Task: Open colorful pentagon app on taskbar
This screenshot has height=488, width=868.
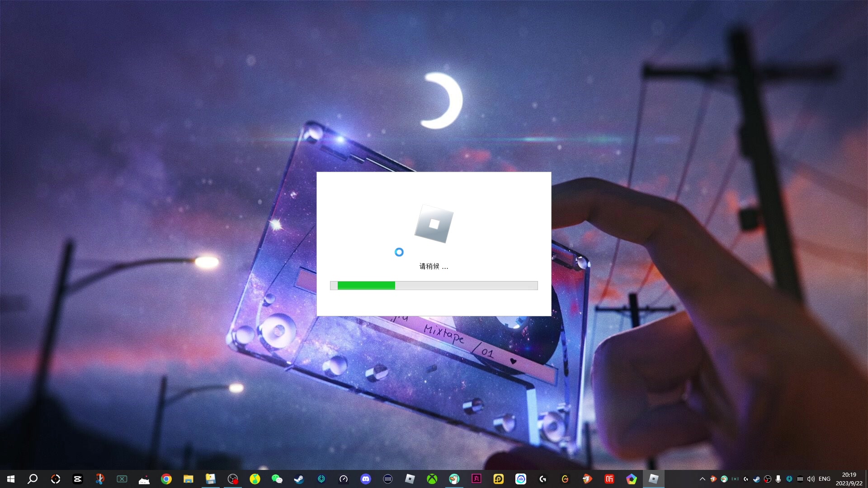Action: coord(632,479)
